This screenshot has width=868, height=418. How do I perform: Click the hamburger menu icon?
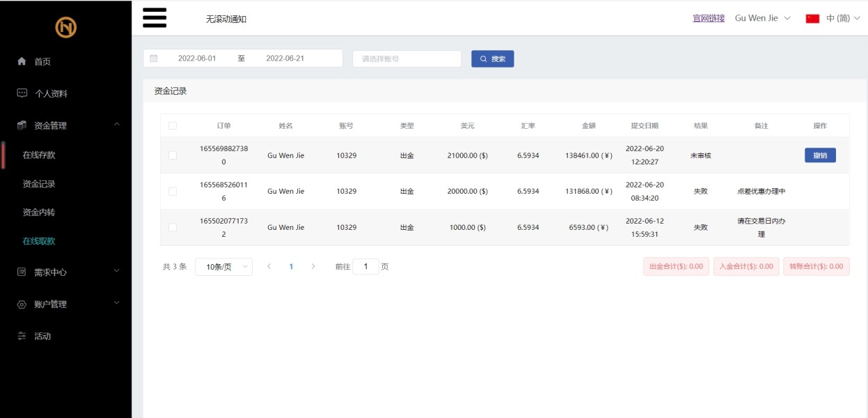(x=155, y=18)
